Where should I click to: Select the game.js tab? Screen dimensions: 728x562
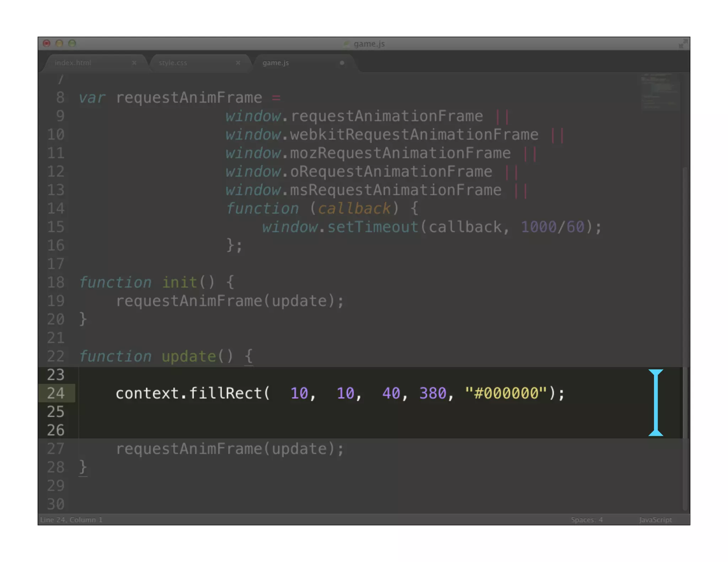tap(276, 63)
